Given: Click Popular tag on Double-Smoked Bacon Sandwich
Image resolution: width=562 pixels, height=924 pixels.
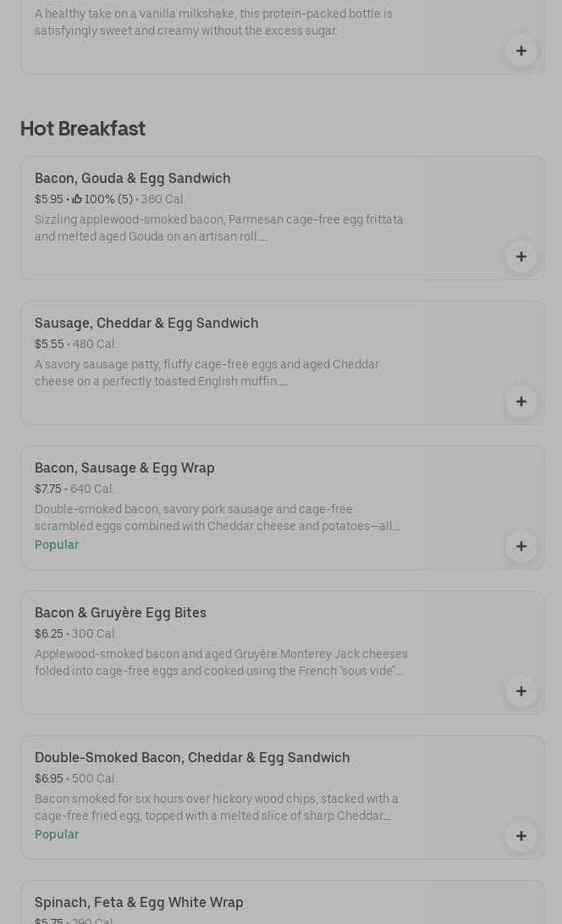Looking at the screenshot, I should [x=57, y=834].
